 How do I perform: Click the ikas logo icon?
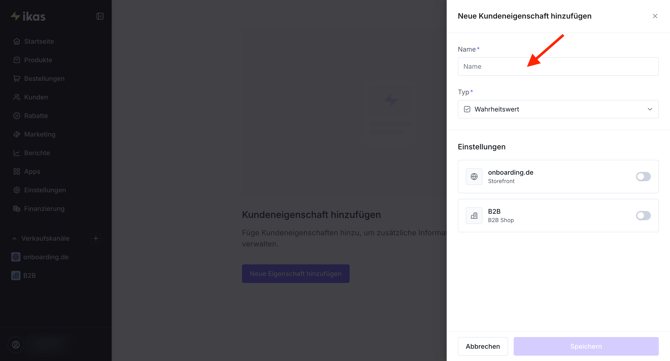15,16
